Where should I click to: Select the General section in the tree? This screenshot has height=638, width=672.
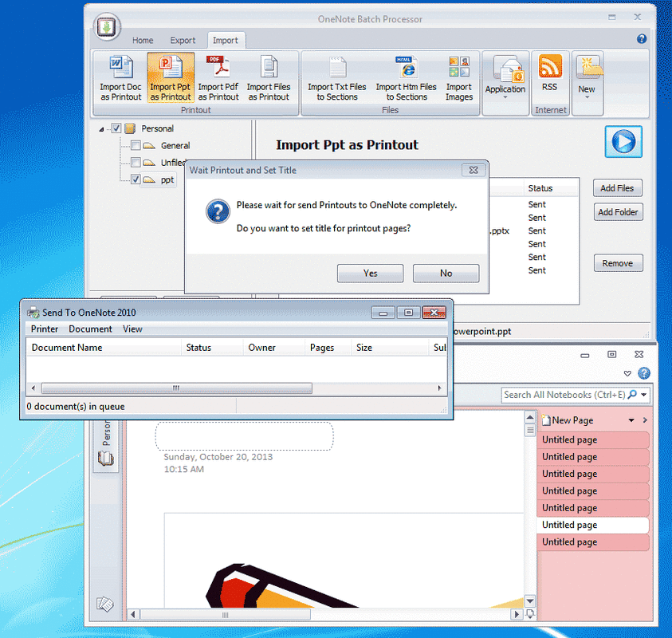click(x=175, y=145)
